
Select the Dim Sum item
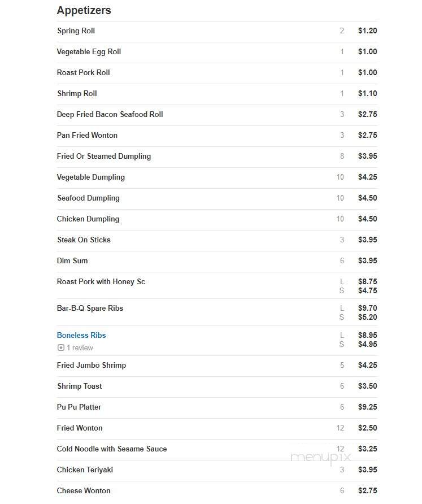[x=72, y=261]
